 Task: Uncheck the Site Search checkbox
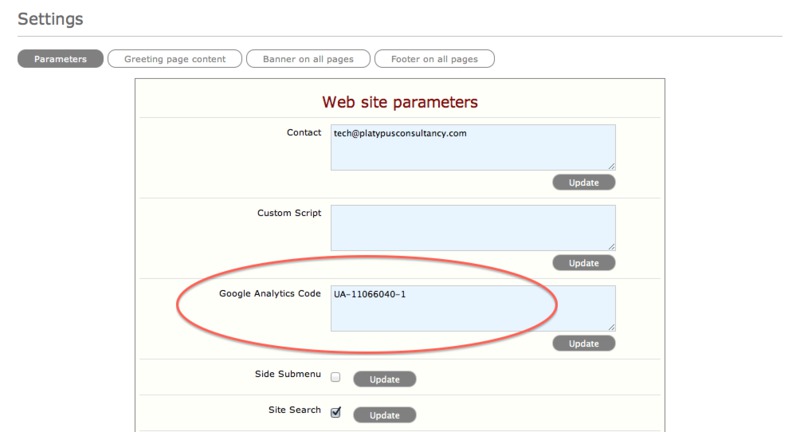[336, 412]
